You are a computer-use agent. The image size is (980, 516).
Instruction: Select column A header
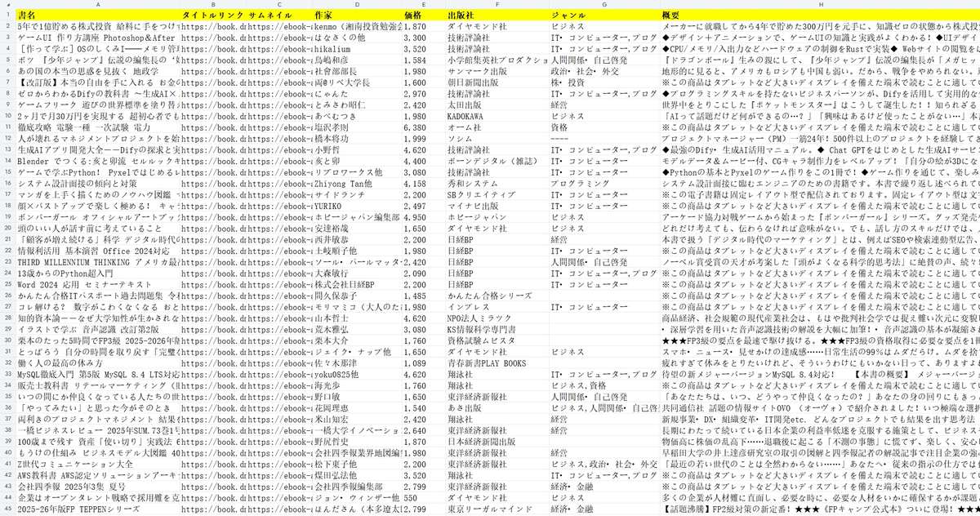[x=98, y=5]
